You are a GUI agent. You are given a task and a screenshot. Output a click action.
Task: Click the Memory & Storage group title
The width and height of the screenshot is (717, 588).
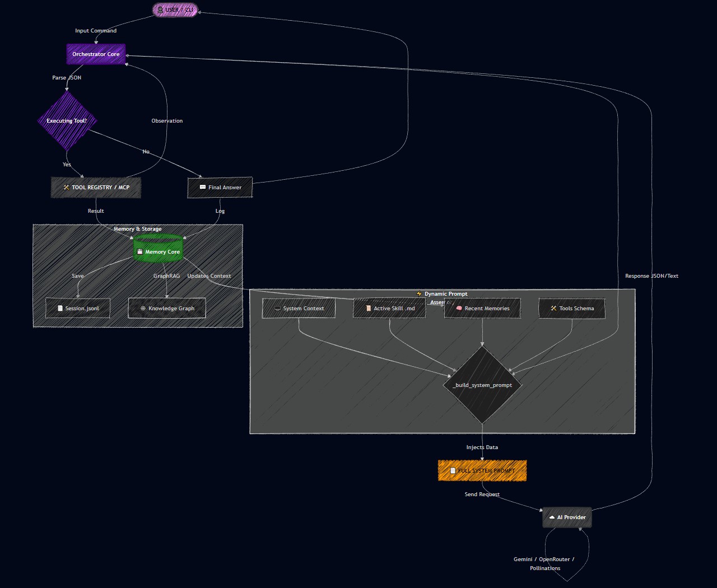(x=138, y=229)
